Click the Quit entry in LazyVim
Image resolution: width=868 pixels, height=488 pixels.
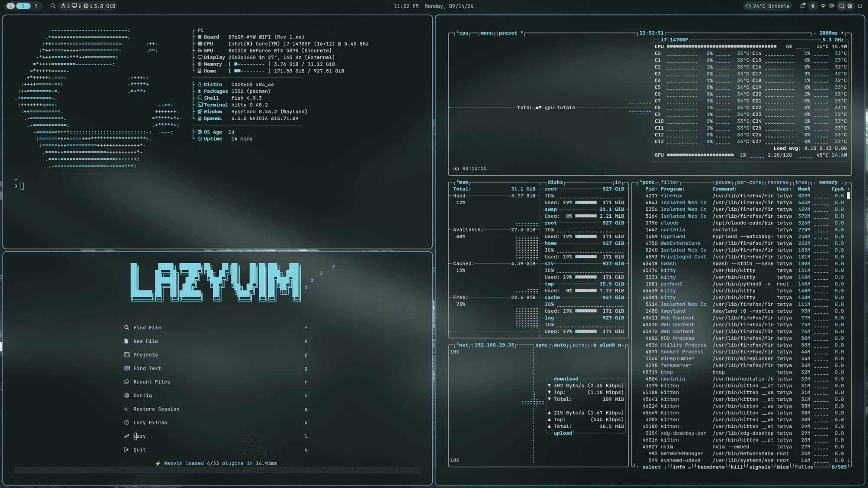tap(217, 450)
